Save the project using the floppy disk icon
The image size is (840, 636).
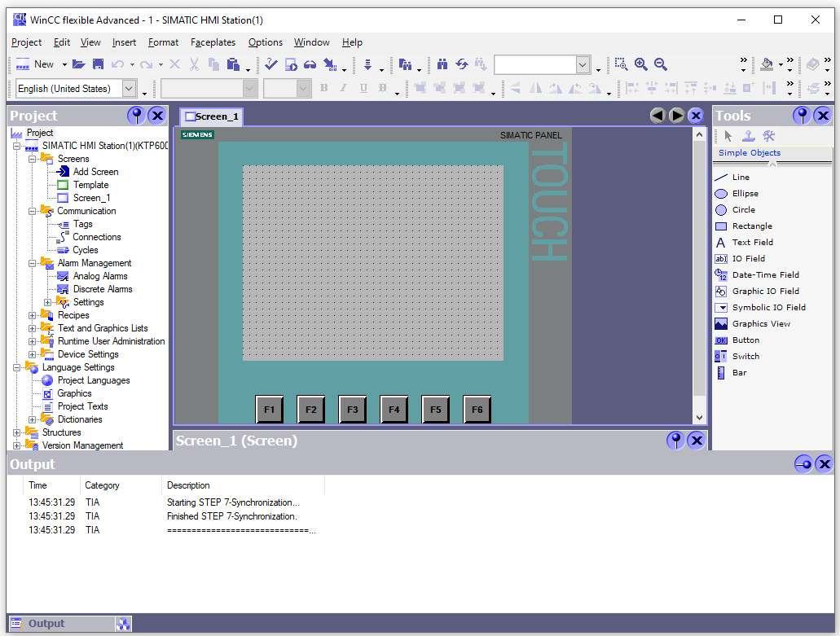click(98, 64)
